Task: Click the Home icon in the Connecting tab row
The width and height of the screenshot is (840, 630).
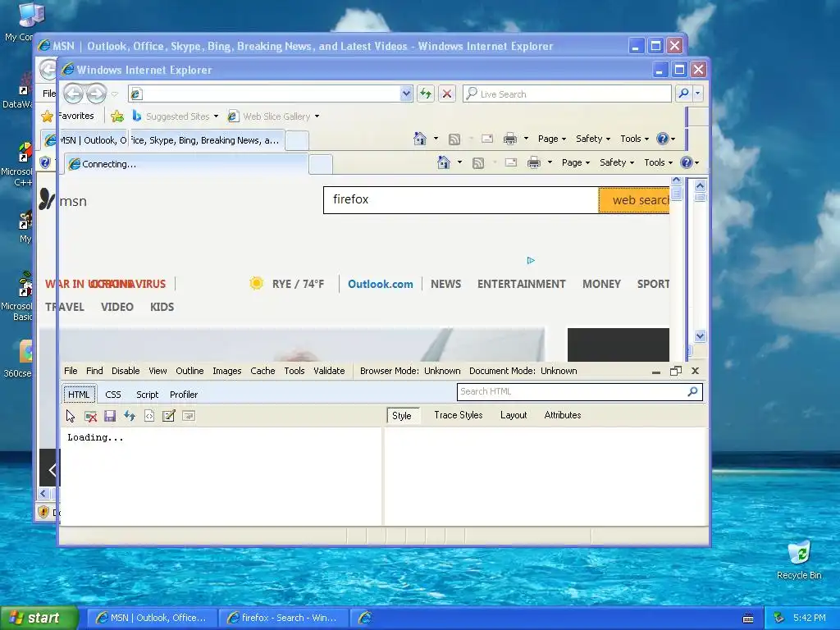Action: pyautogui.click(x=444, y=162)
